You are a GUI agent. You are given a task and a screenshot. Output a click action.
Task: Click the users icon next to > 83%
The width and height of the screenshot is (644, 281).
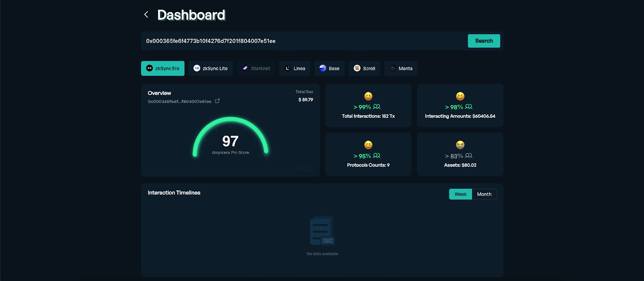pos(469,156)
